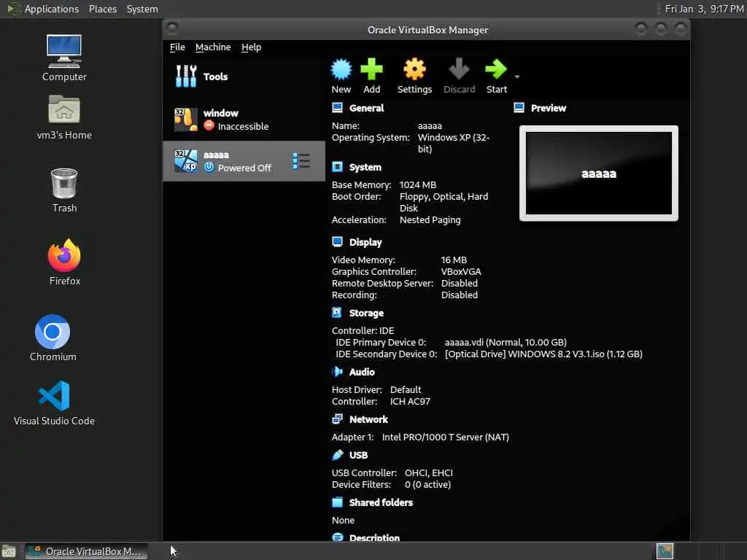Open dropdown arrow next to Start

coord(517,77)
